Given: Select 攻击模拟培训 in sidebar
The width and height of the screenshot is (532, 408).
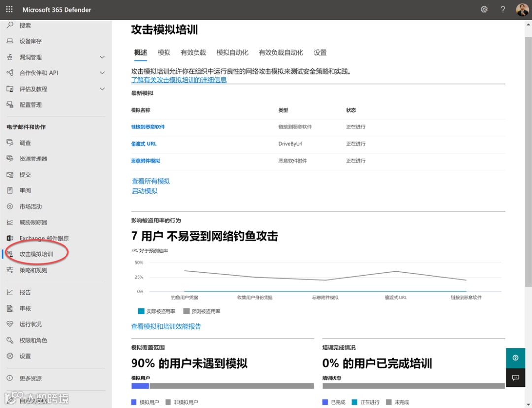Looking at the screenshot, I should tap(36, 254).
